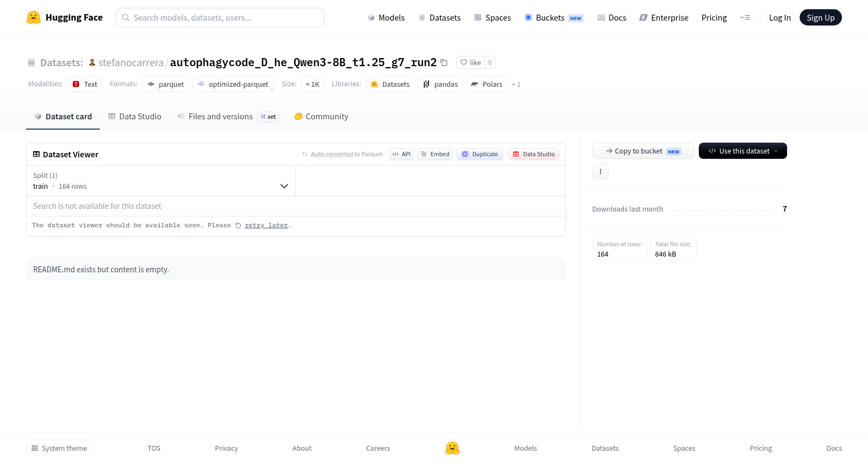Screen dimensions: 868x467
Task: Open the Pricing footer link
Action: pos(761,448)
